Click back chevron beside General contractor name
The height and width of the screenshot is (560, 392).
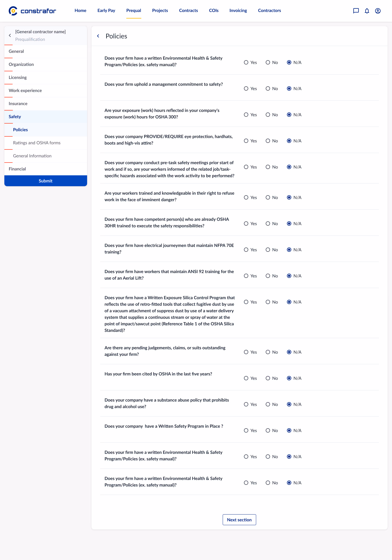(10, 35)
